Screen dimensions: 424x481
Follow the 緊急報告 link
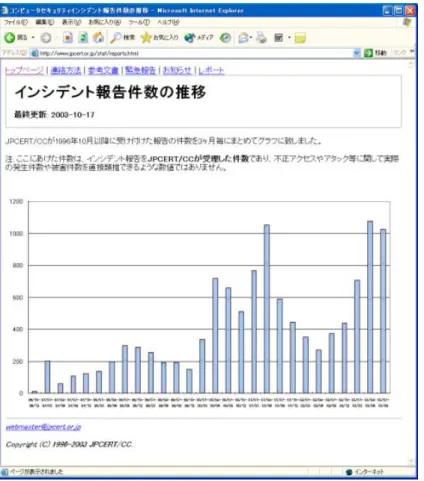pyautogui.click(x=140, y=70)
